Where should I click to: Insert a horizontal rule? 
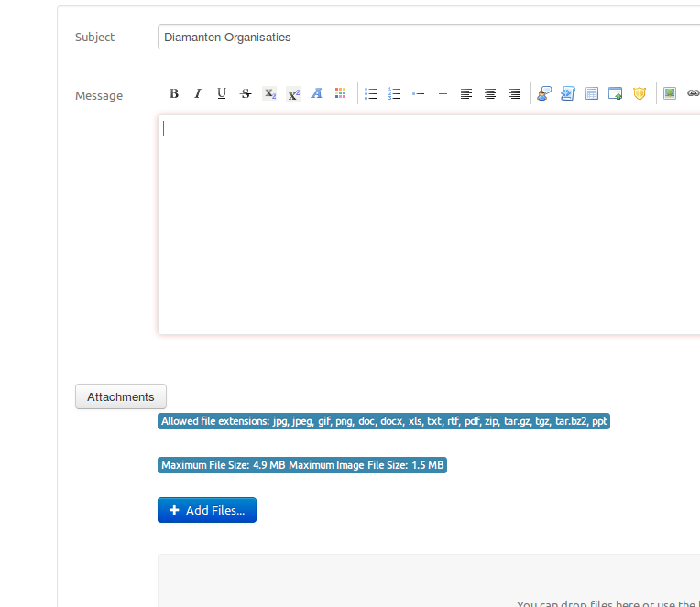[443, 93]
